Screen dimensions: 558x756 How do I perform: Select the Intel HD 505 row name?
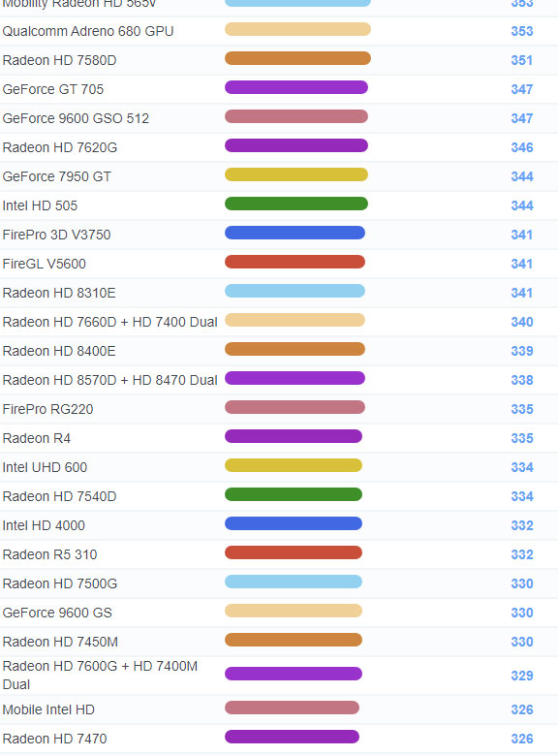[x=40, y=205]
